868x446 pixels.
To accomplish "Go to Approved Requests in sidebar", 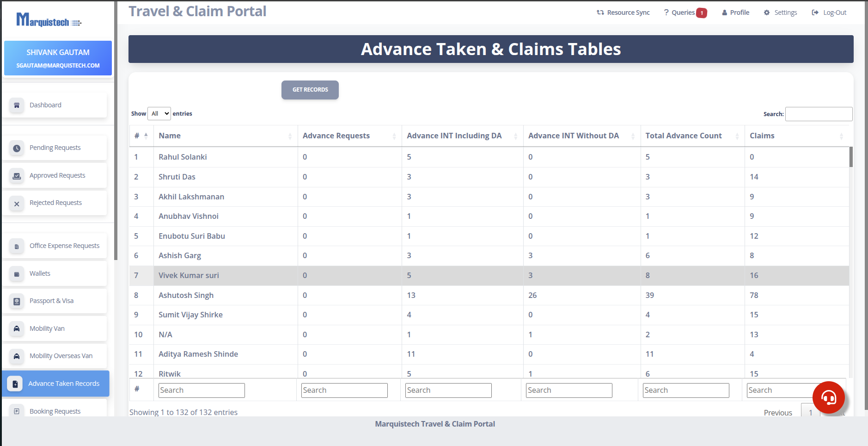I will coord(57,175).
